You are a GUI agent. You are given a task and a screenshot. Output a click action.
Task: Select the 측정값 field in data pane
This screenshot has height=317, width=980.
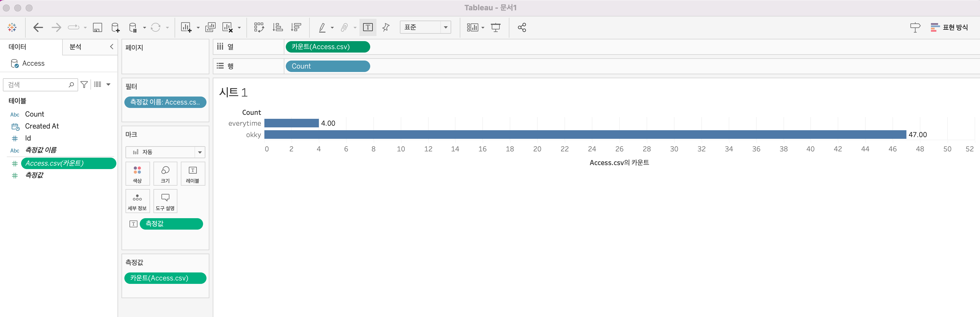point(34,175)
